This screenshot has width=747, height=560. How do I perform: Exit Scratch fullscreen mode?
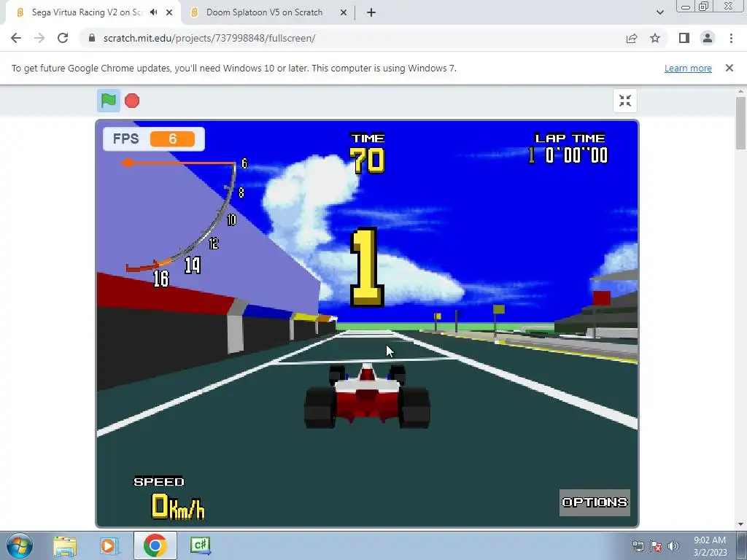point(624,101)
